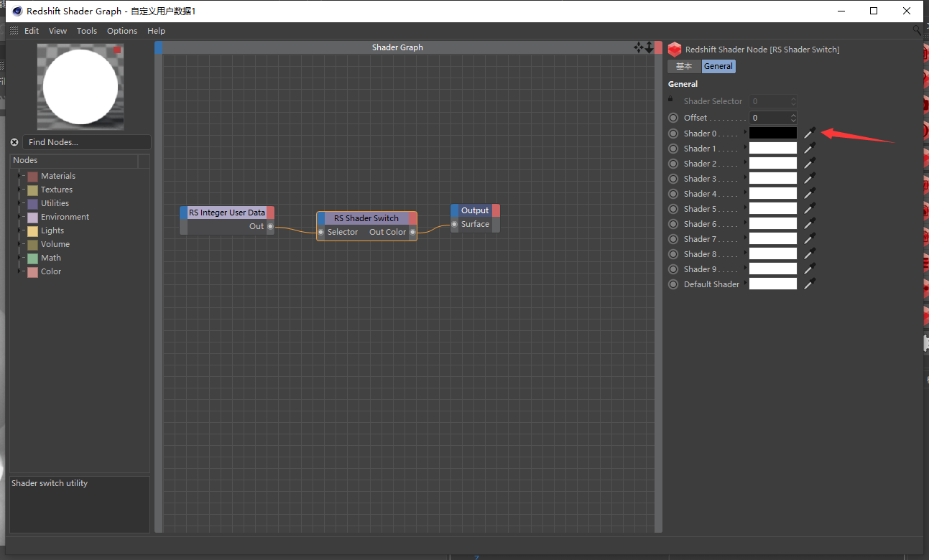
Task: Open the Shader 4 color swatch
Action: click(773, 193)
